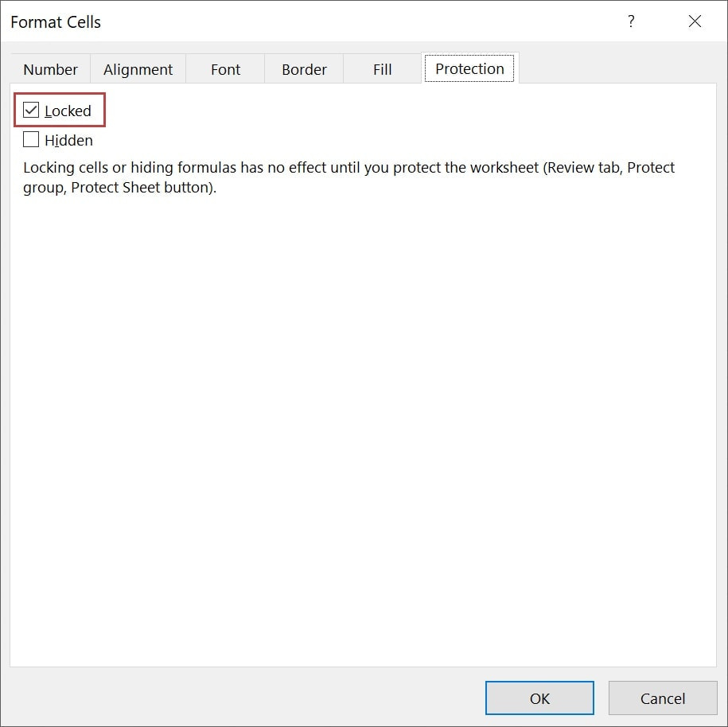Screen dimensions: 728x727
Task: Open the Fill tab
Action: [382, 69]
